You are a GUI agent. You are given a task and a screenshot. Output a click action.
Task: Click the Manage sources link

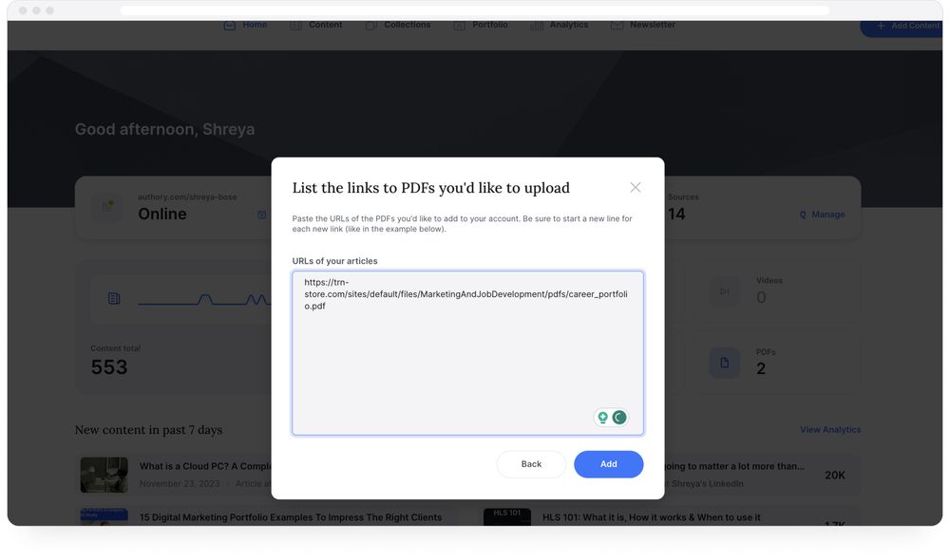[x=823, y=215]
